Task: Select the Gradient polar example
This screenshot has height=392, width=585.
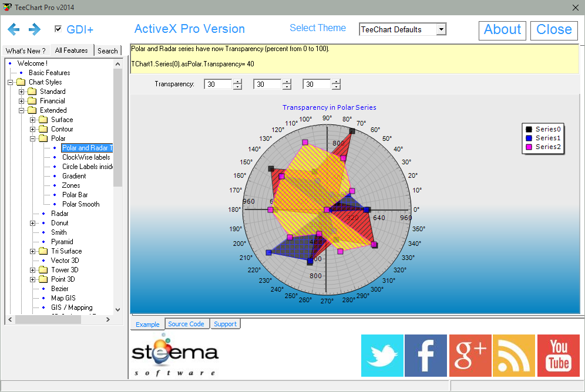Action: coord(74,176)
